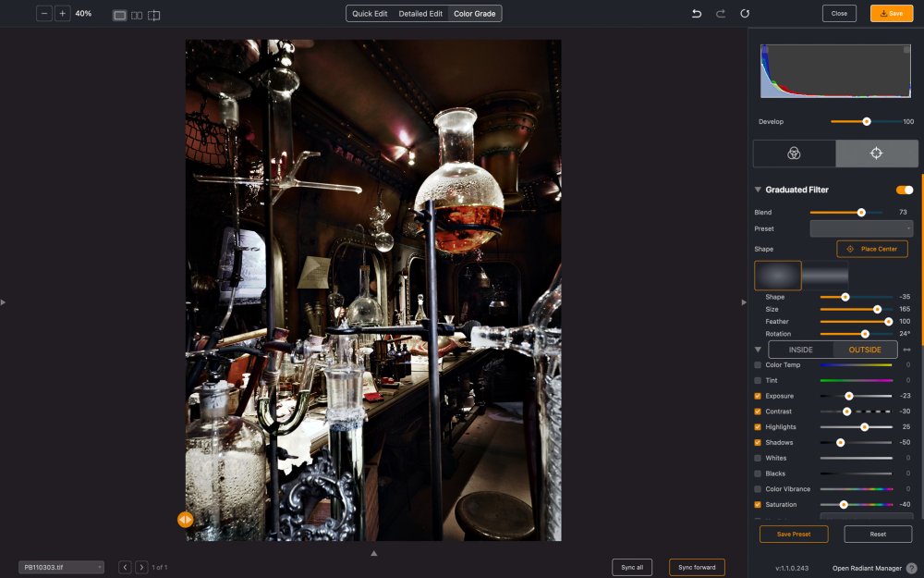Expand the bottom filmstrip arrow
The height and width of the screenshot is (578, 924).
(373, 553)
